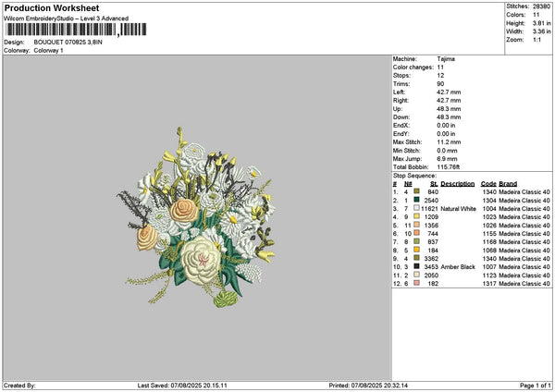Click the 'Colorway 1' value
555x392 pixels.
[48, 51]
